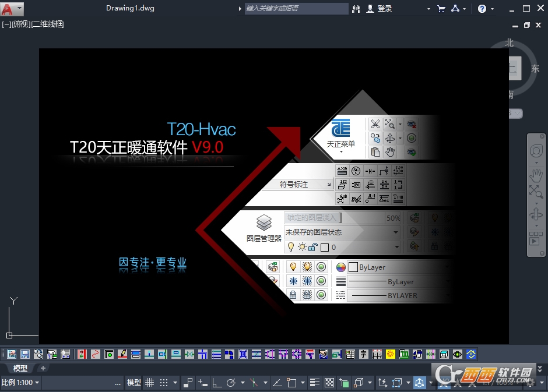548x392 pixels.
Task: Click the red bars with arrows icon
Action: [82, 354]
